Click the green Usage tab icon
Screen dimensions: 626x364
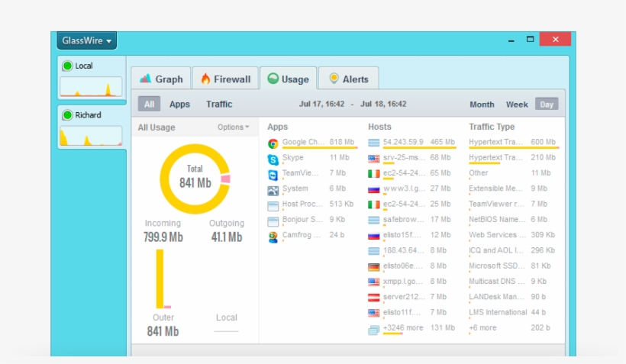(x=273, y=79)
